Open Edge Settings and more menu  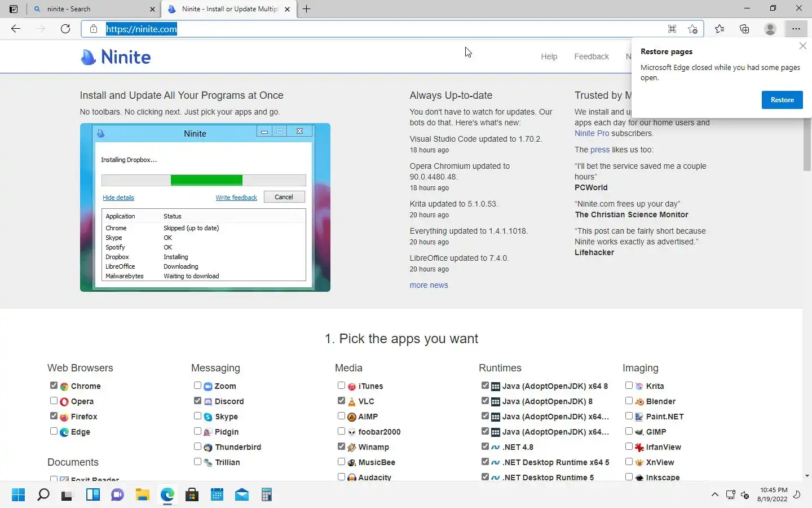pyautogui.click(x=796, y=29)
